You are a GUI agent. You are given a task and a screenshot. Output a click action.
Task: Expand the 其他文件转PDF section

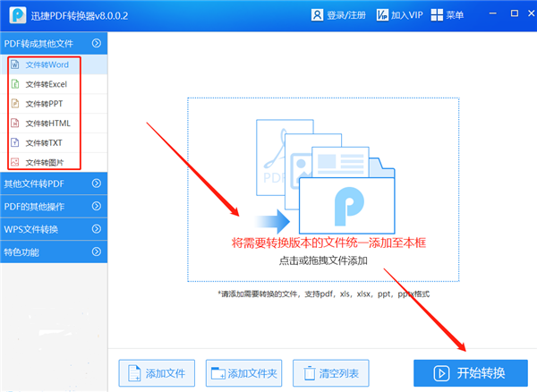pyautogui.click(x=54, y=183)
